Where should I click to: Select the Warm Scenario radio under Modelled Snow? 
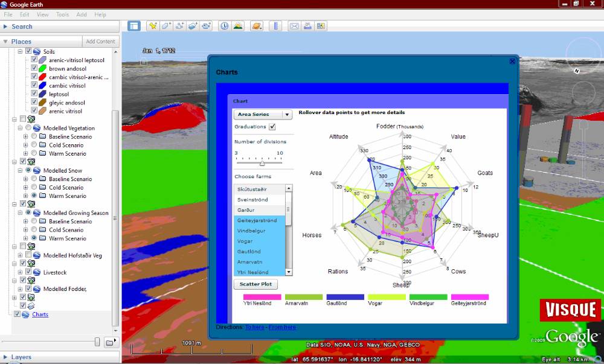(x=35, y=196)
